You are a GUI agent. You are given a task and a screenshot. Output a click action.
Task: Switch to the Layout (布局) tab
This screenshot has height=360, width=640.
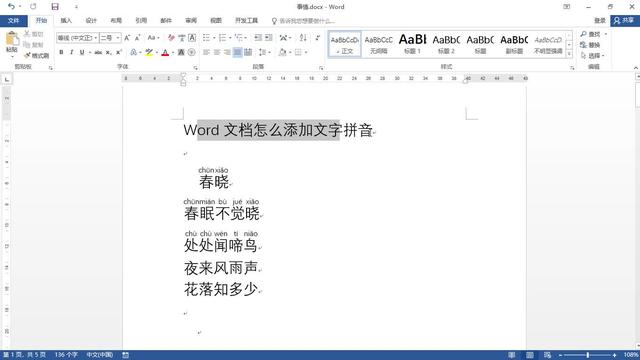click(116, 20)
